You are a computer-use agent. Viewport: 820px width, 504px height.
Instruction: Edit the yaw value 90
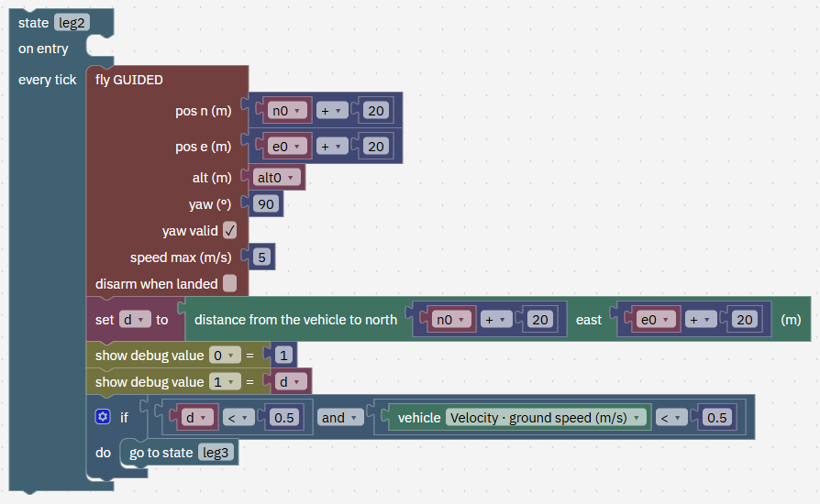point(266,204)
